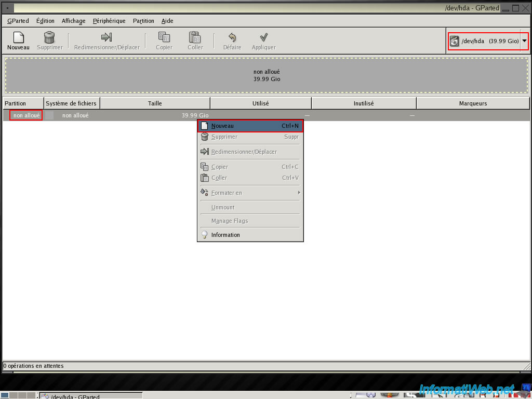Choose Supprimer in the context menu
The image size is (532, 399).
click(250, 137)
